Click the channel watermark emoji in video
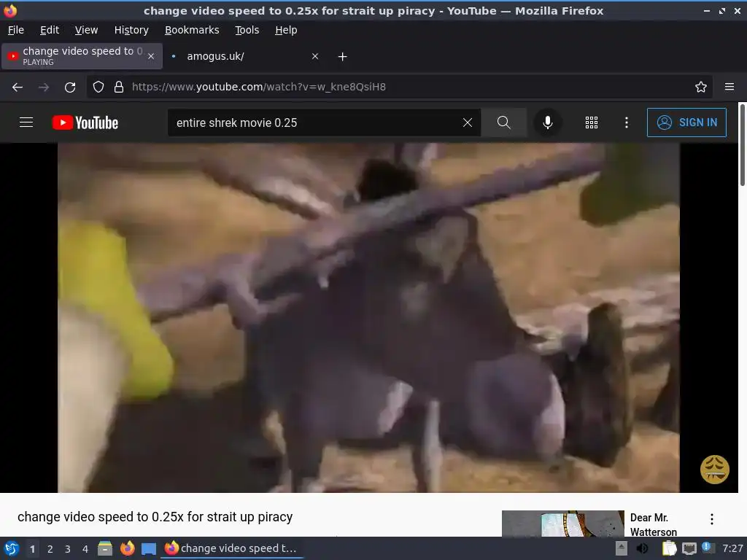 pos(714,470)
